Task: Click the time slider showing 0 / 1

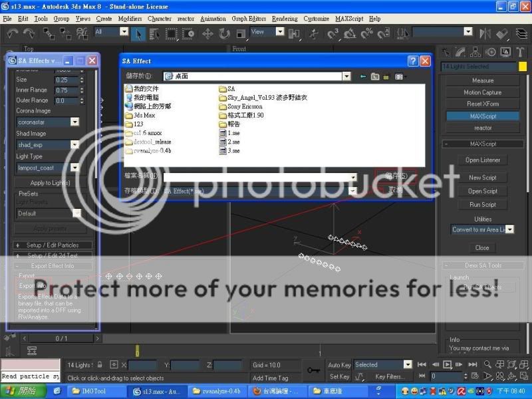Action: pyautogui.click(x=61, y=338)
